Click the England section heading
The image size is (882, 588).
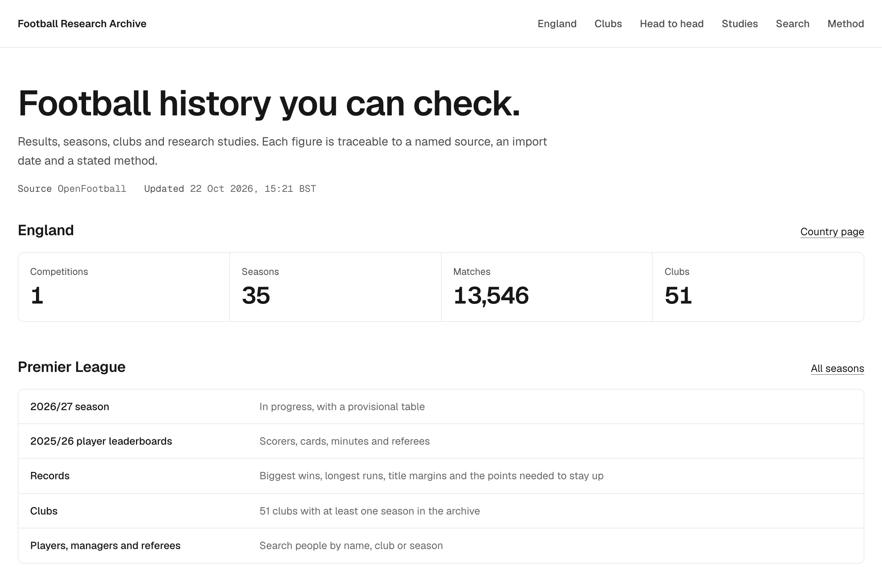coord(46,230)
